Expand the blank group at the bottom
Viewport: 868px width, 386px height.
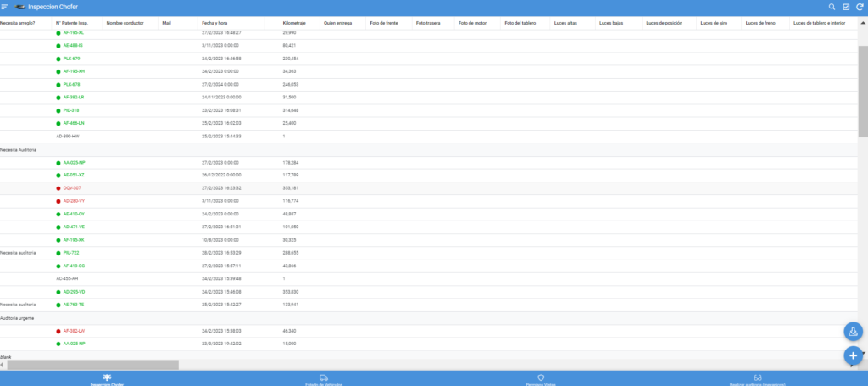tap(6, 357)
